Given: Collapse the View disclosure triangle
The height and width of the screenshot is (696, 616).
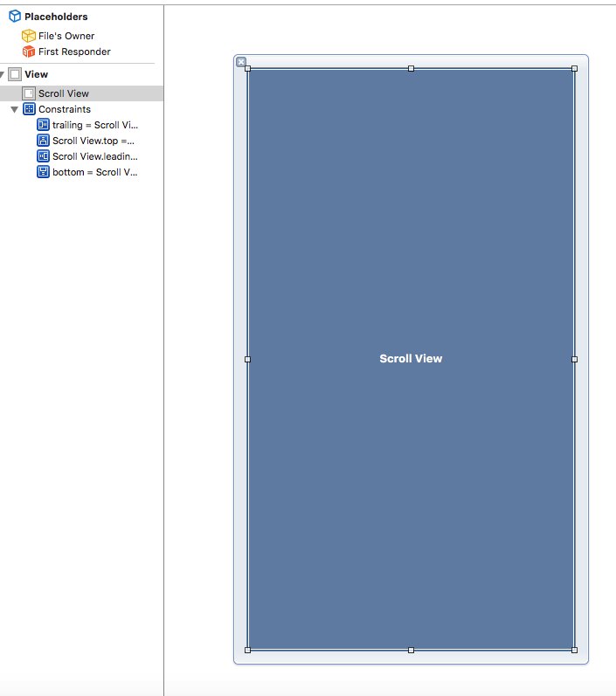Looking at the screenshot, I should point(3,74).
